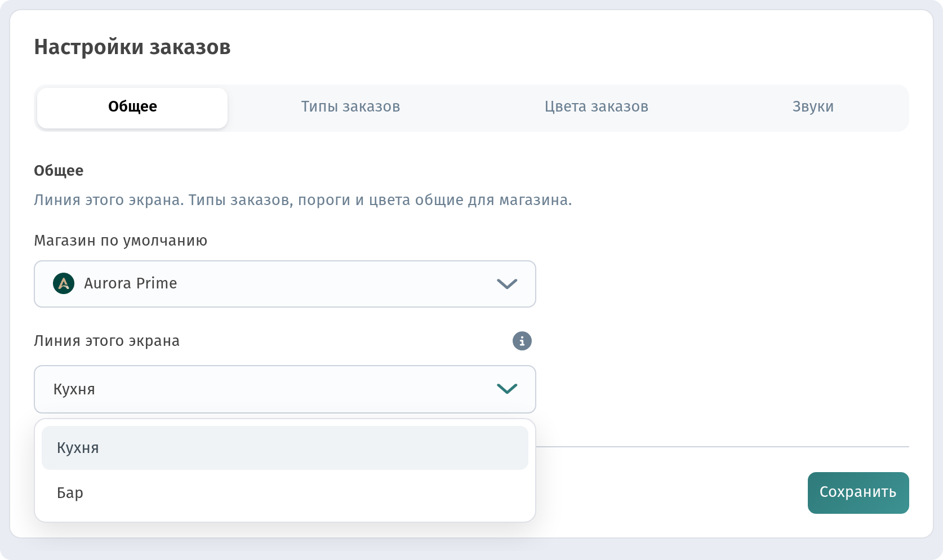Click the info icon beside Линия этого экрана
The height and width of the screenshot is (560, 943).
tap(522, 341)
